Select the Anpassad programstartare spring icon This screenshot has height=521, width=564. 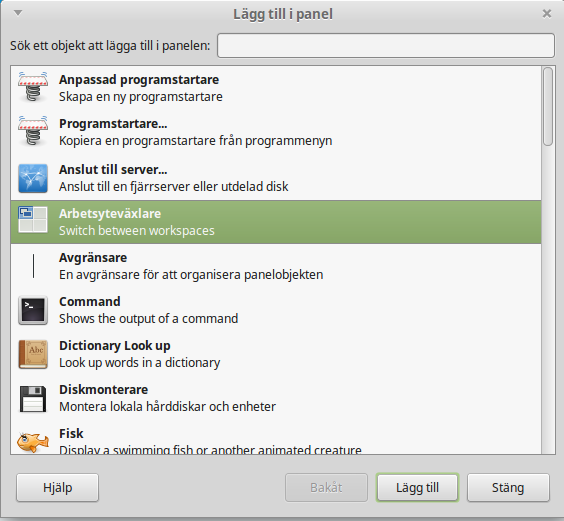point(33,87)
